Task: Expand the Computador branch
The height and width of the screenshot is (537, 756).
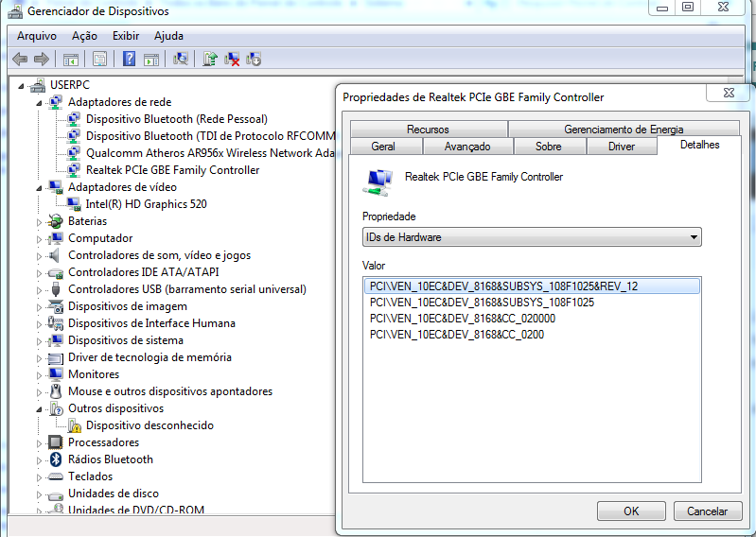Action: tap(39, 239)
